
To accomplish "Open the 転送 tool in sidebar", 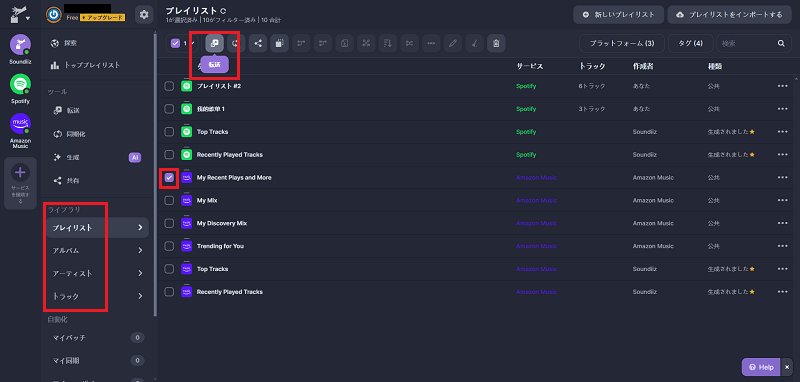I will (x=66, y=110).
